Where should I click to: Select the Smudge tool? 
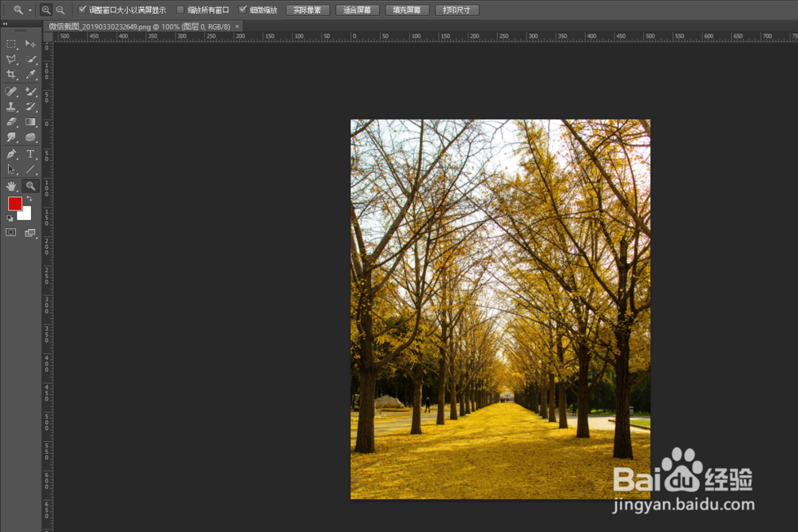pos(11,137)
